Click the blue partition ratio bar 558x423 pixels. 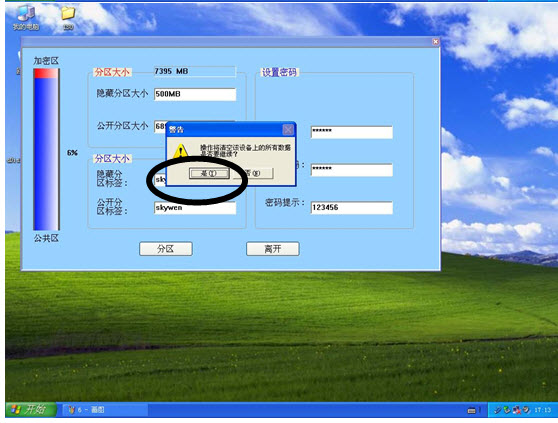click(x=46, y=149)
